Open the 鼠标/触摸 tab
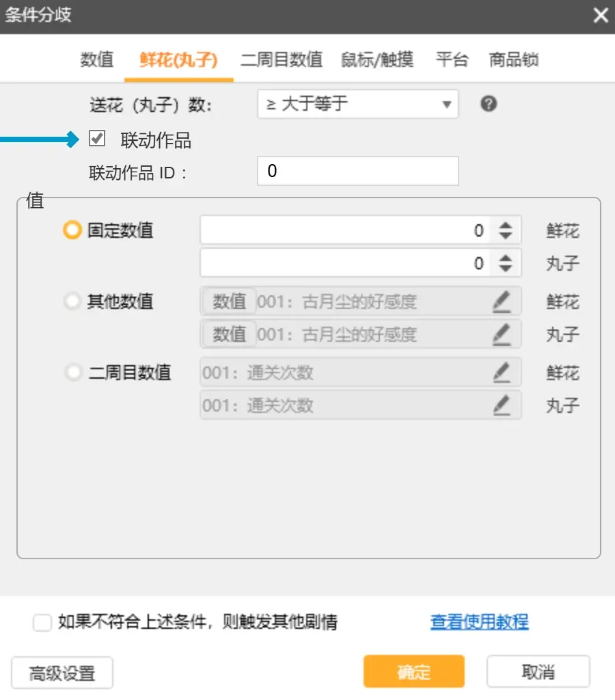This screenshot has width=615, height=700. tap(377, 59)
